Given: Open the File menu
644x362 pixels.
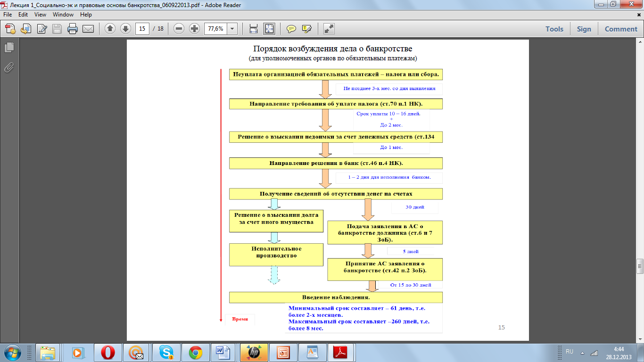Looking at the screenshot, I should 8,15.
